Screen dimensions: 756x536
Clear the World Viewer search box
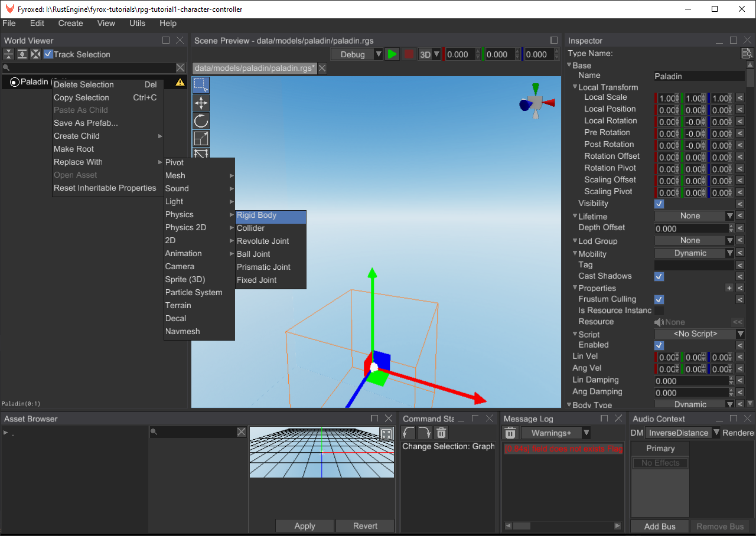coord(181,68)
